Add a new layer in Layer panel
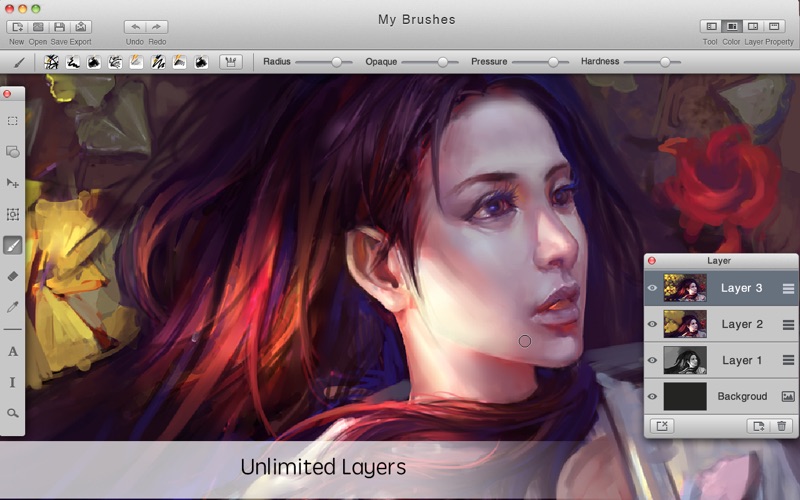The height and width of the screenshot is (500, 800). pos(759,426)
